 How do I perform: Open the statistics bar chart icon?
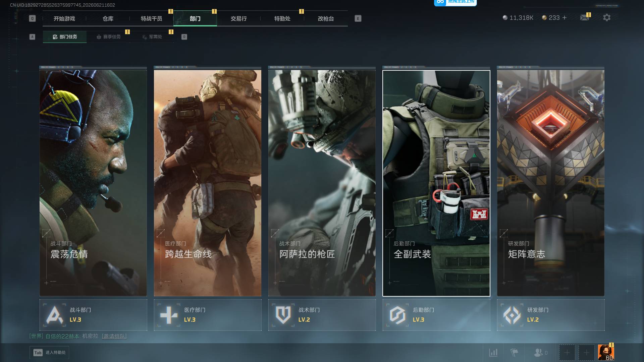pyautogui.click(x=493, y=353)
